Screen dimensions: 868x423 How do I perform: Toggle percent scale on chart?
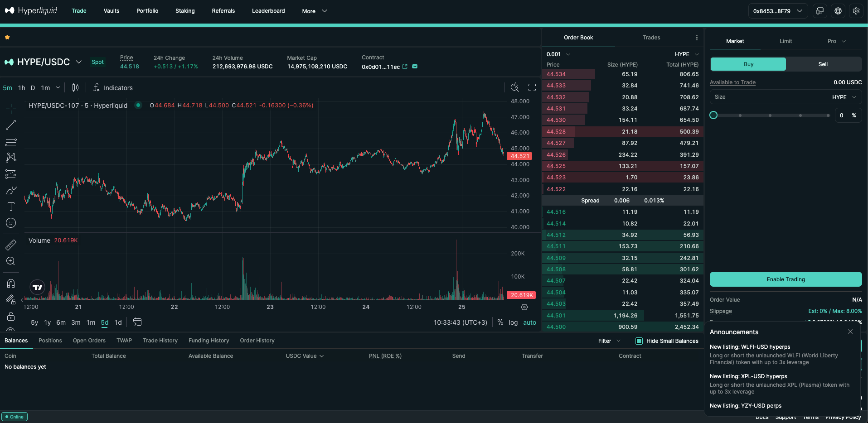tap(500, 322)
